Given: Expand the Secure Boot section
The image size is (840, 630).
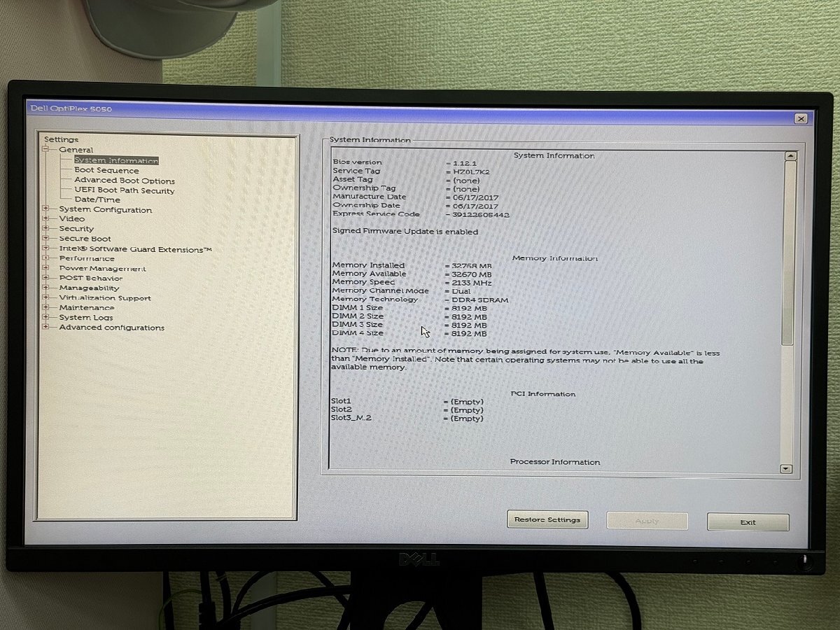Looking at the screenshot, I should 45,238.
